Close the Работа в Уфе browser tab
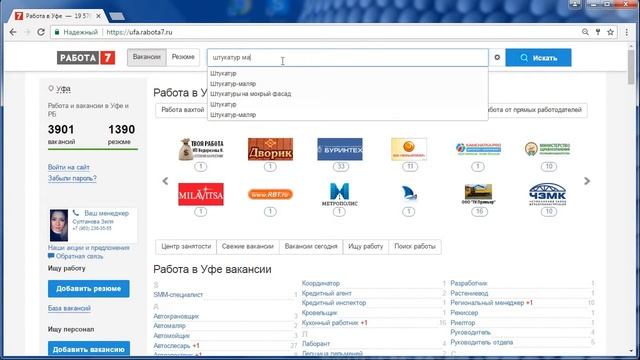This screenshot has height=360, width=640. tap(98, 16)
